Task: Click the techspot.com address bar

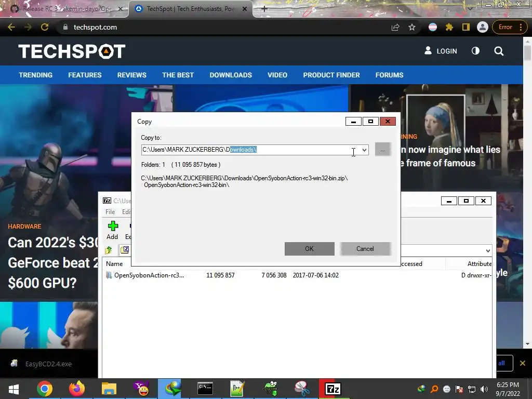Action: [x=95, y=27]
